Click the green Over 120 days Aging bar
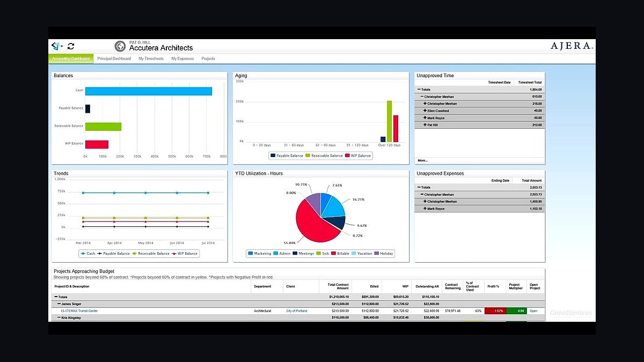This screenshot has width=644, height=362. pyautogui.click(x=389, y=121)
